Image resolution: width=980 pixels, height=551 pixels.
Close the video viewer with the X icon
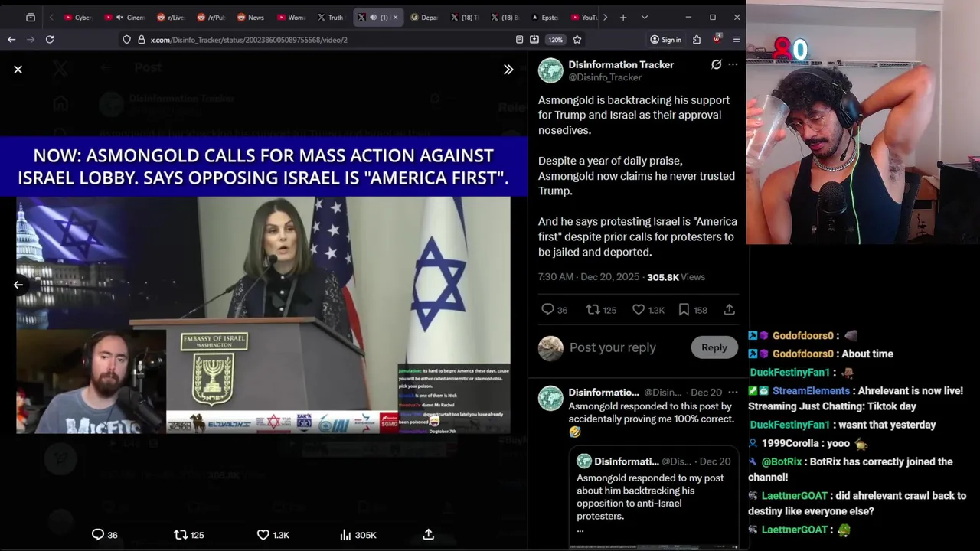coord(18,70)
